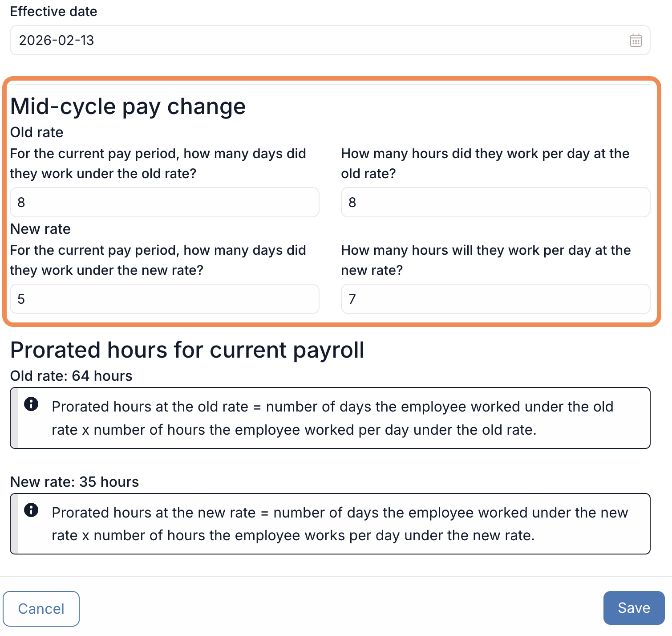The width and height of the screenshot is (672, 636).
Task: Click the Mid-cycle pay change heading
Action: pyautogui.click(x=128, y=106)
